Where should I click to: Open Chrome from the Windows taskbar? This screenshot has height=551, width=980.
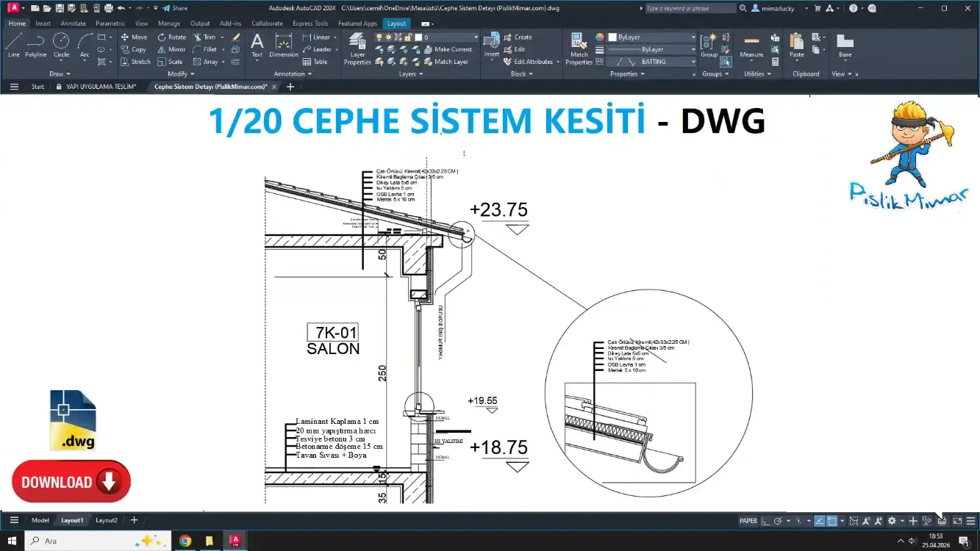[x=185, y=541]
